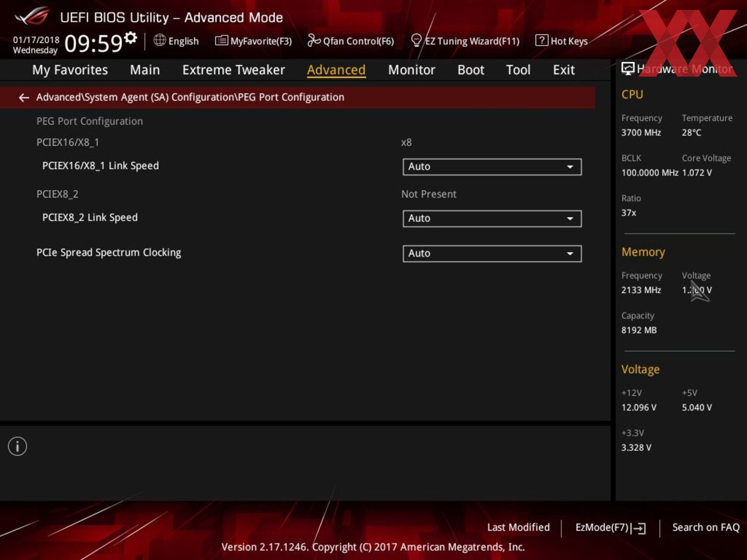This screenshot has height=560, width=747.
Task: Click memory capacity 8192 MB
Action: point(639,331)
